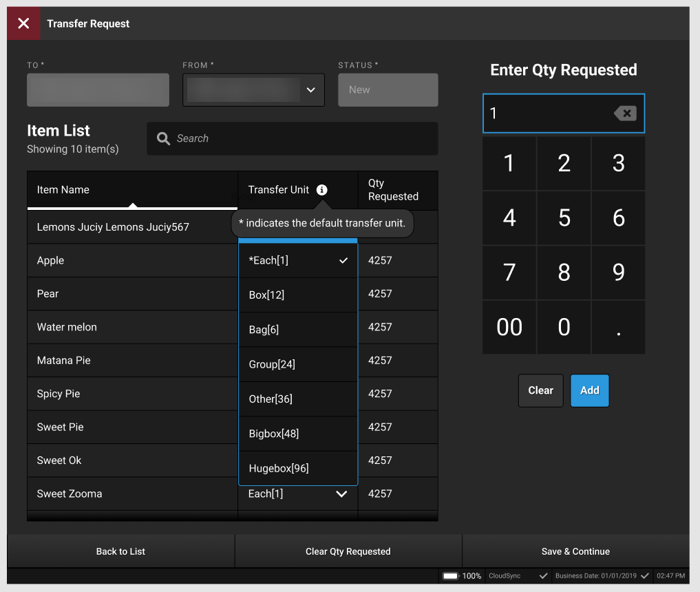The image size is (700, 592).
Task: Click the battery icon in status bar
Action: 451,575
